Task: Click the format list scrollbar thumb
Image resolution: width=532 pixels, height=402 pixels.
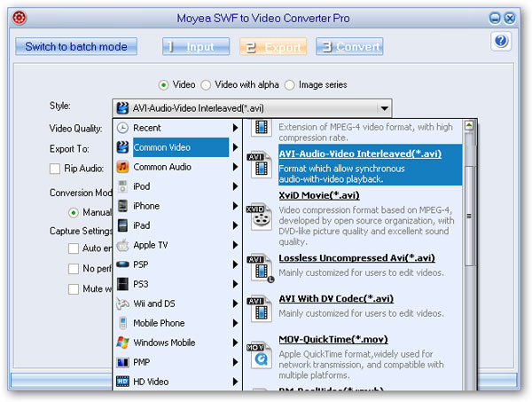Action: (x=469, y=216)
